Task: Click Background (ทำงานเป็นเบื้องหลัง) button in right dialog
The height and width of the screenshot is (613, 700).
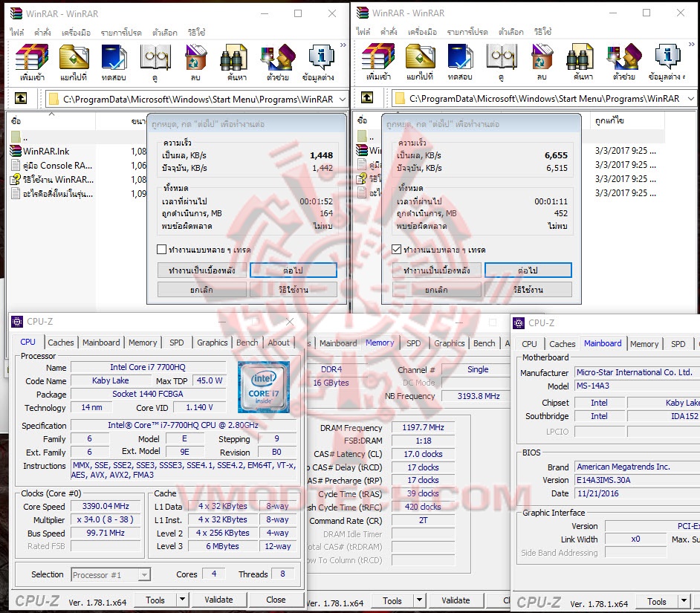Action: (x=437, y=270)
